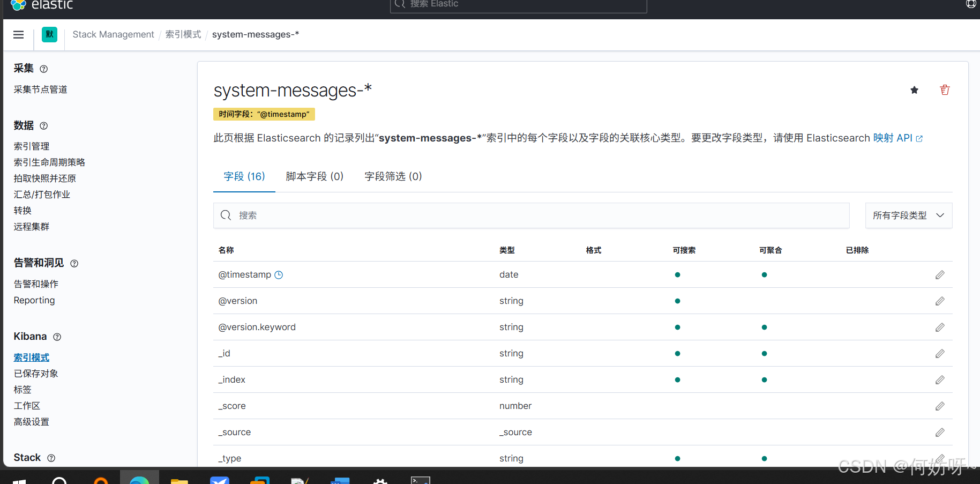Open taskbar search icon
This screenshot has width=980, height=484.
coord(59,480)
